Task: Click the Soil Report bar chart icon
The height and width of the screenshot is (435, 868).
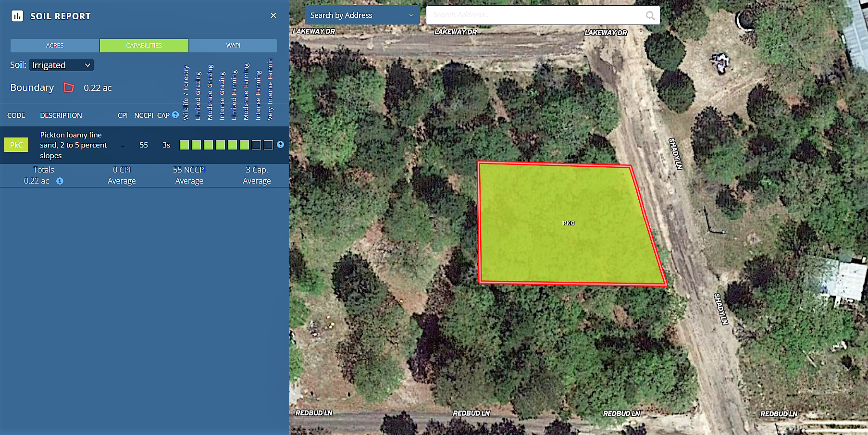Action: (x=17, y=16)
